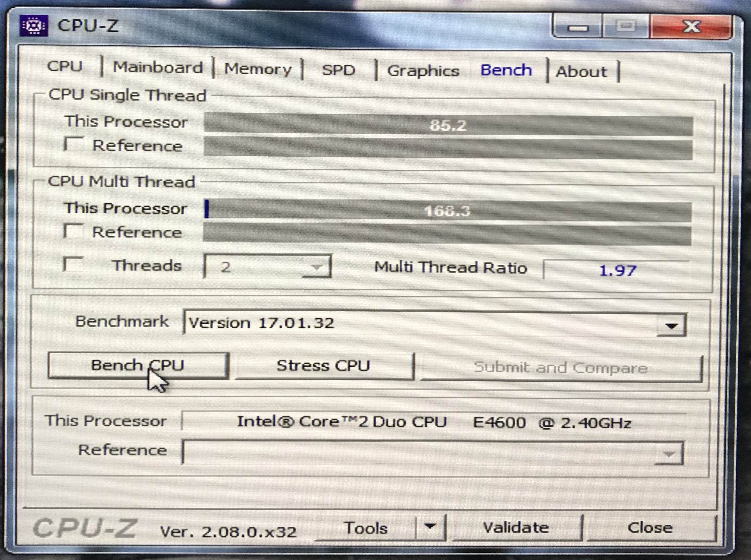Expand the Benchmark version dropdown
Viewport: 751px width, 560px height.
[671, 326]
